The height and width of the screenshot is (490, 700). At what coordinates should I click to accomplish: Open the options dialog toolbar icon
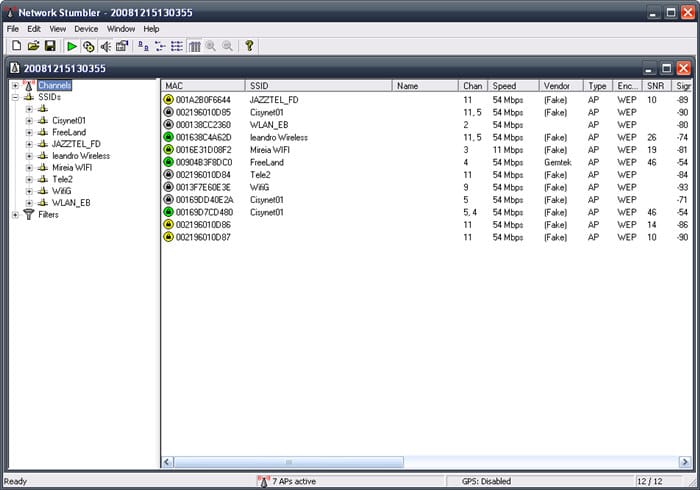tap(122, 46)
